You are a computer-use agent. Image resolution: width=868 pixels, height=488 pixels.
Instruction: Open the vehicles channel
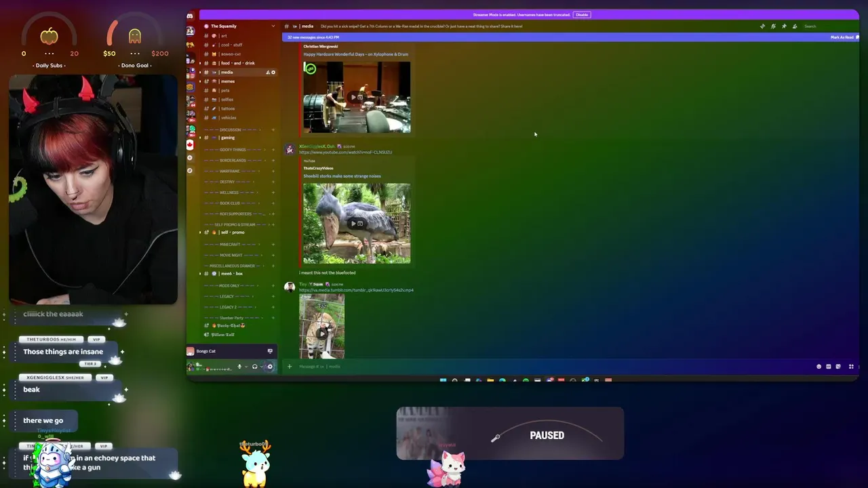click(239, 118)
